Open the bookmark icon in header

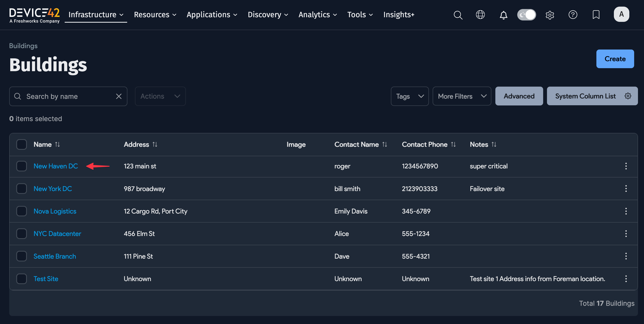pos(596,15)
